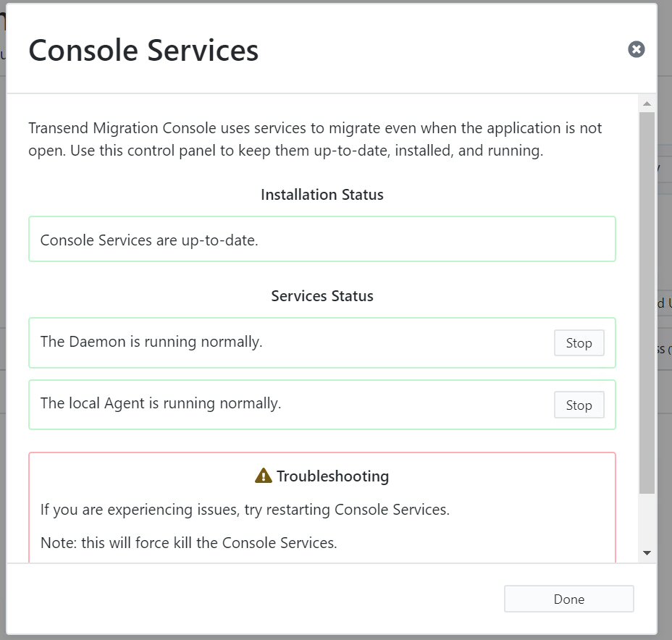This screenshot has height=640, width=672.
Task: Select the Troubleshooting heading text
Action: click(332, 476)
